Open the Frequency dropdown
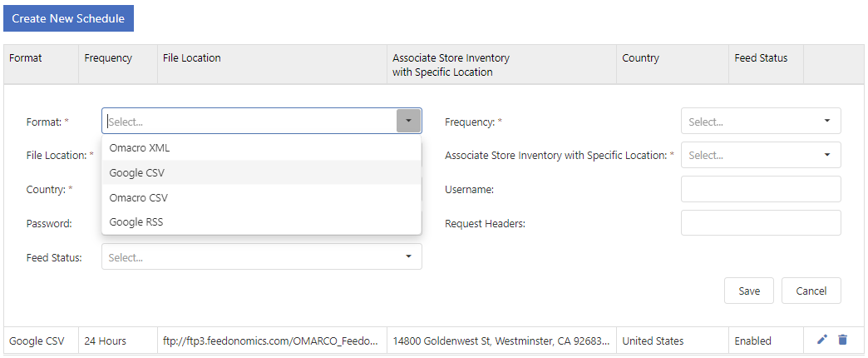868x358 pixels. (760, 122)
